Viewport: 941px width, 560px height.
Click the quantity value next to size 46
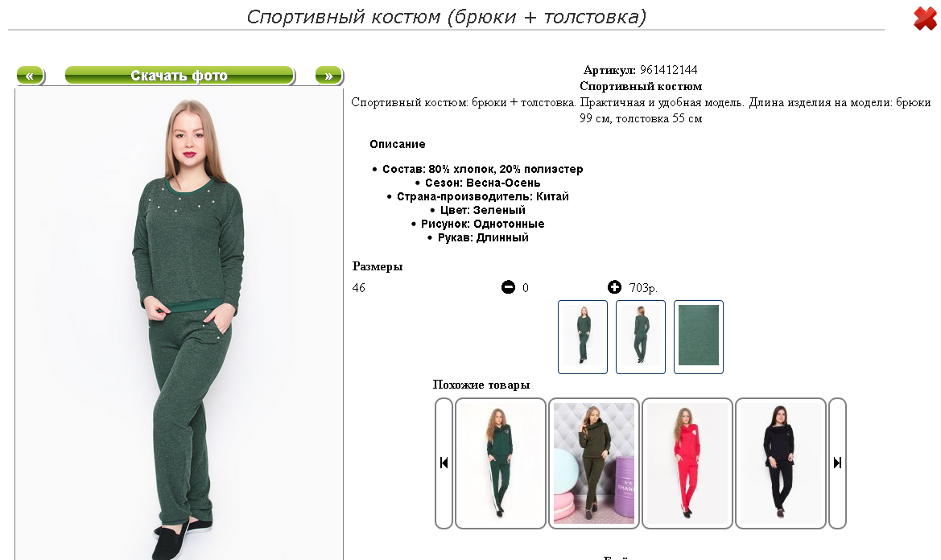point(526,288)
